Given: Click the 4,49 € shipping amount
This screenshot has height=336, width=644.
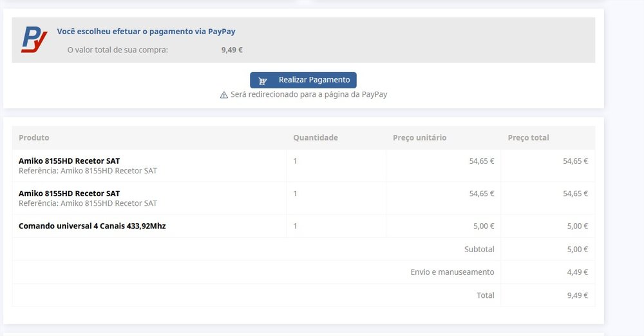Looking at the screenshot, I should (577, 272).
